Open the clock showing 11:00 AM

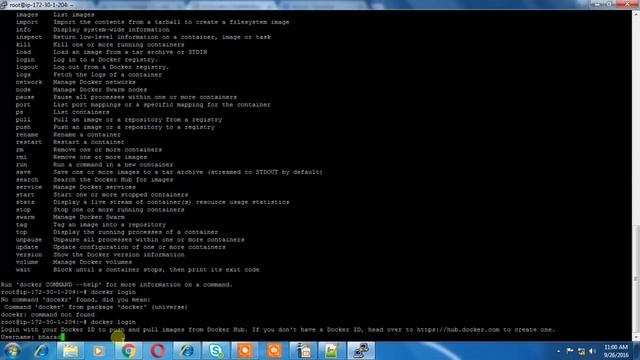tap(616, 351)
